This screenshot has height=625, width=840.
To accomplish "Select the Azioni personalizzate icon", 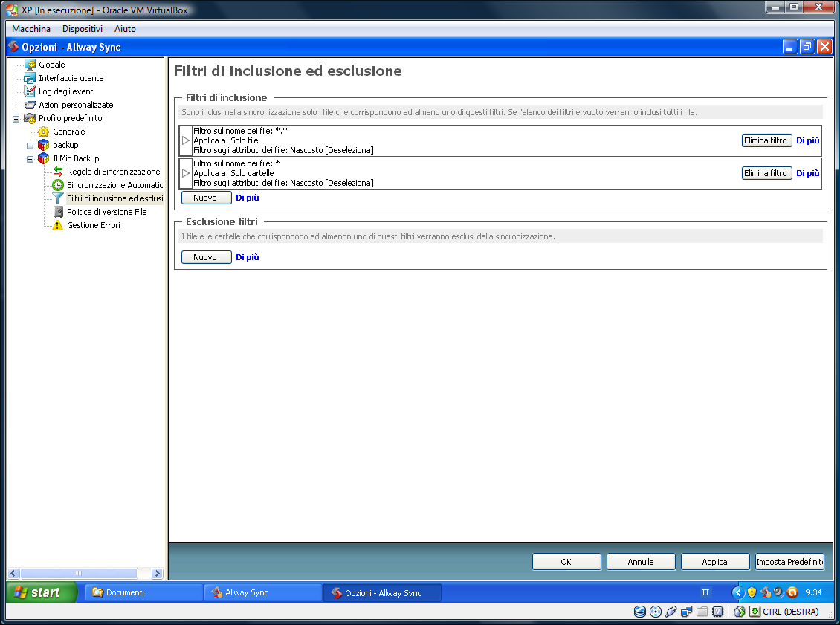I will 30,105.
